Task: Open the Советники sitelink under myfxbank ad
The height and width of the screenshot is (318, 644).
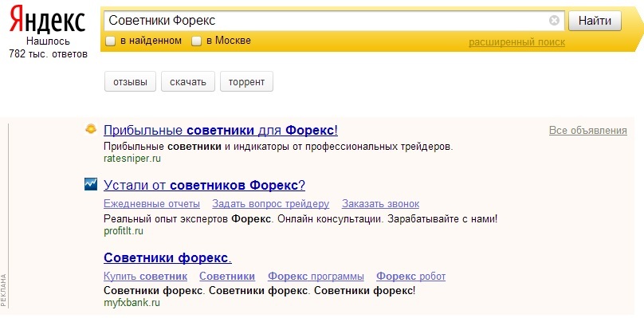Action: point(227,277)
